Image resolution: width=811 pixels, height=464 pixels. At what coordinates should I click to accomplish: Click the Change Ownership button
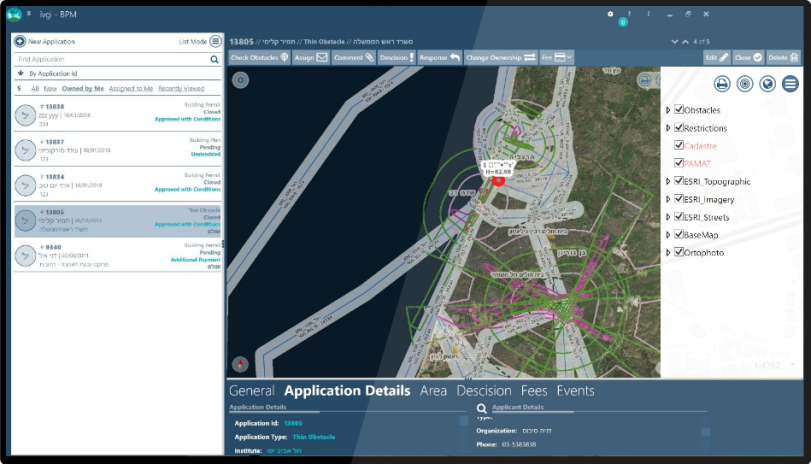click(x=500, y=58)
